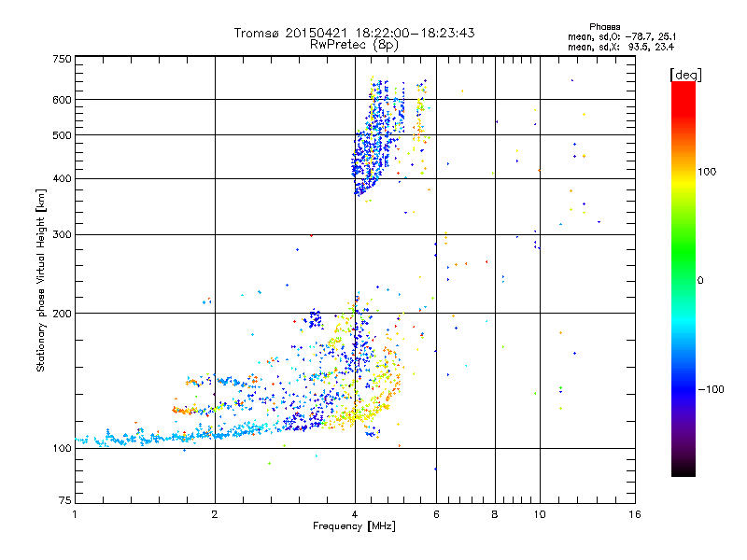Click the x-axis '10' tick label
This screenshot has height=560, width=747.
tap(540, 514)
